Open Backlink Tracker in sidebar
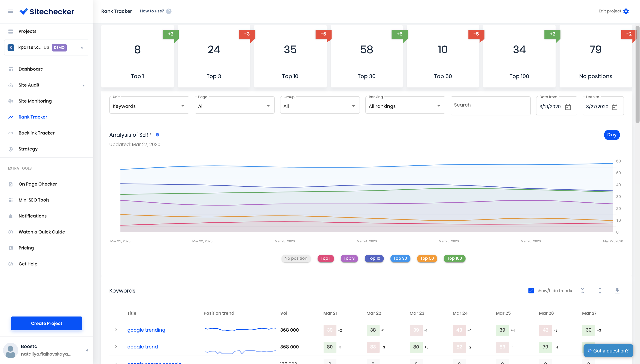 tap(36, 133)
